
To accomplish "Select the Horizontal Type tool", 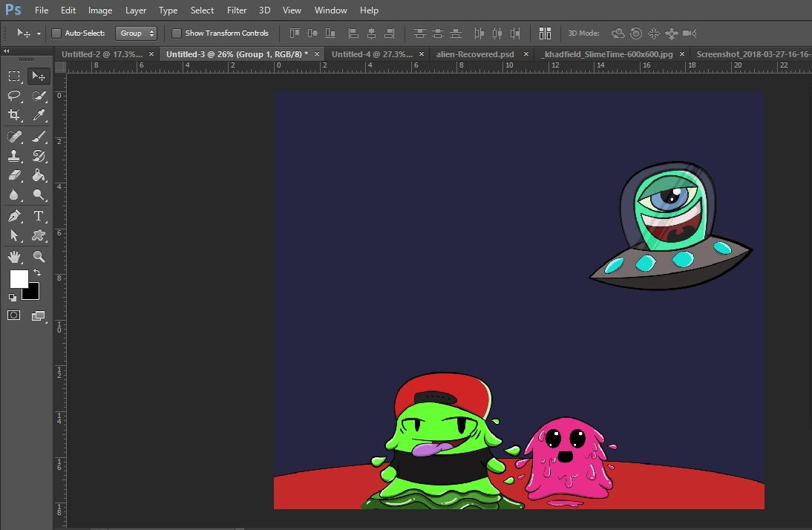I will (x=39, y=215).
